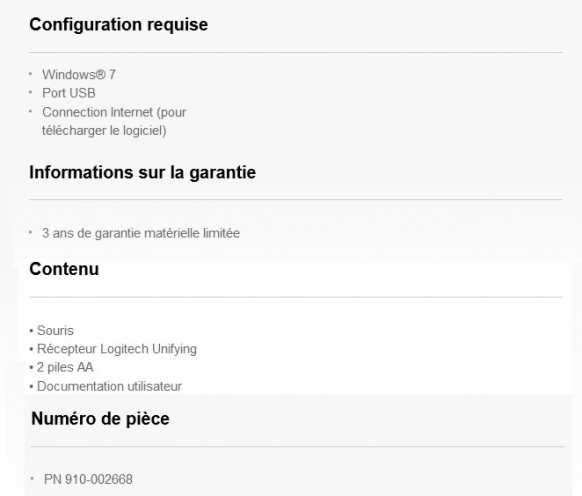Click divider line under Numéro de pièce
This screenshot has width=582, height=496.
(297, 447)
